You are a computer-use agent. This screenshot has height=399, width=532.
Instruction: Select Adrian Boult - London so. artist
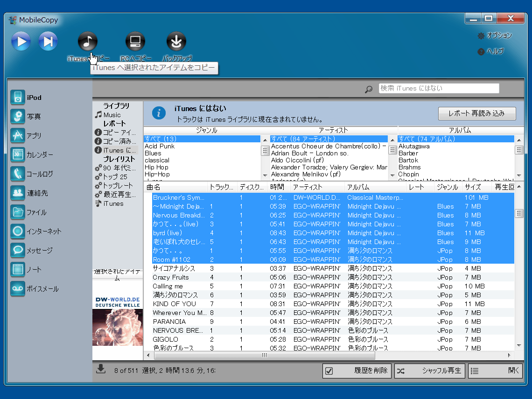(x=329, y=154)
